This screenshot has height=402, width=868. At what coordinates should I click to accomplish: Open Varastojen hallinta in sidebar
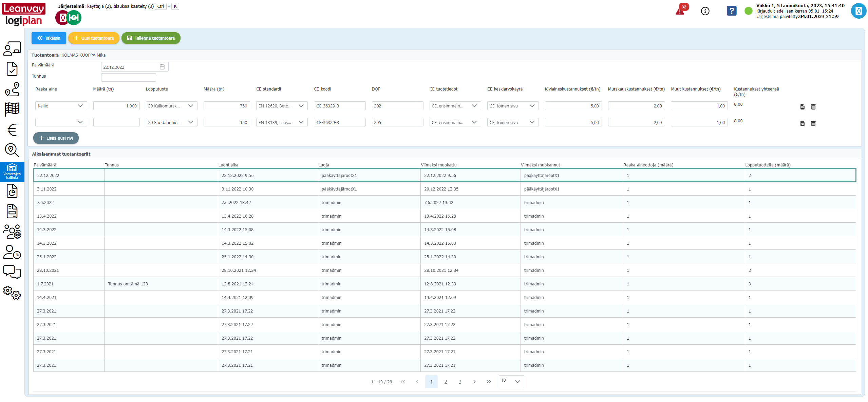click(12, 172)
